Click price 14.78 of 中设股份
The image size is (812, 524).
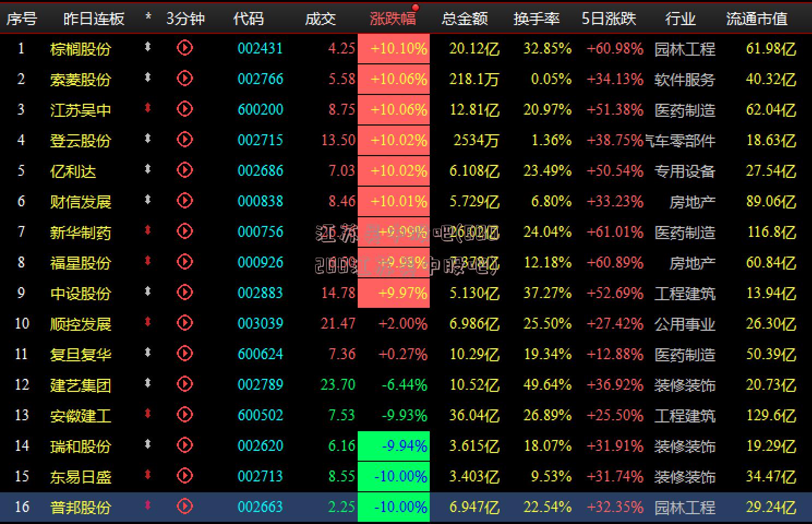338,293
